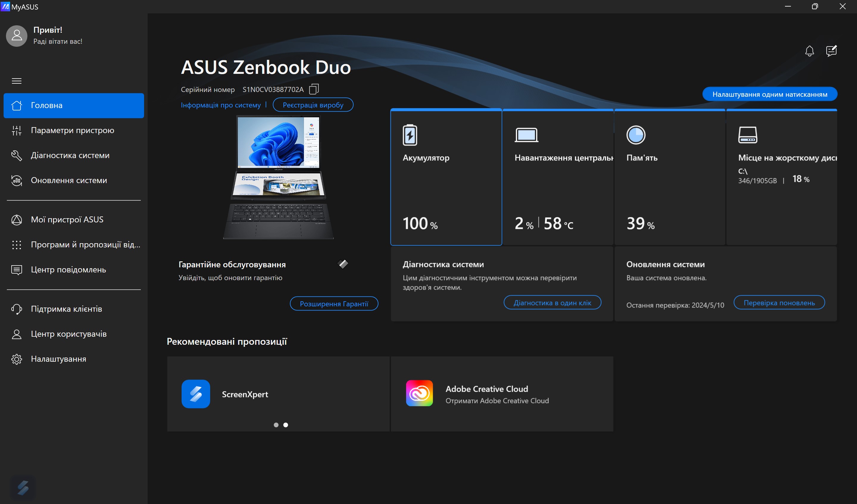Open notifications with the bell icon
Screen dimensions: 857x504
809,51
